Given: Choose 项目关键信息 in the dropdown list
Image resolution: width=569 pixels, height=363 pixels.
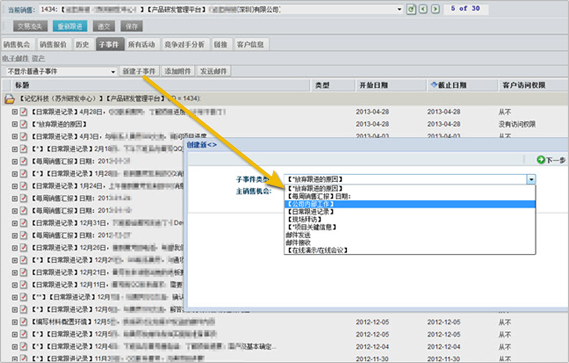Looking at the screenshot, I should click(410, 227).
